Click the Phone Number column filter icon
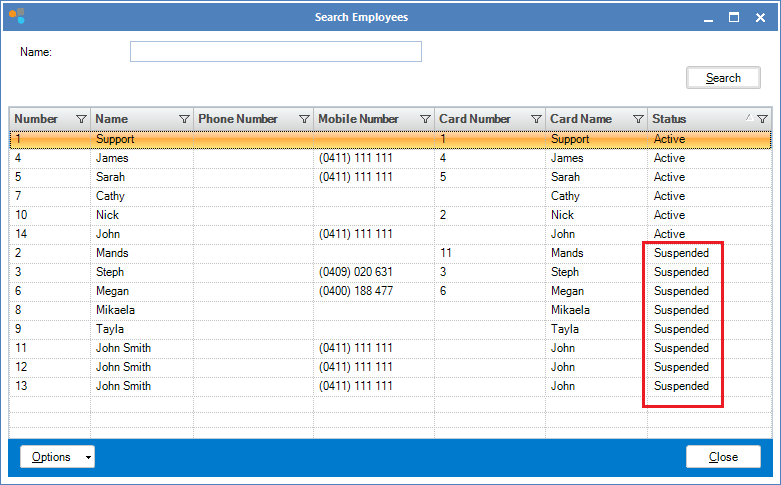 [304, 119]
